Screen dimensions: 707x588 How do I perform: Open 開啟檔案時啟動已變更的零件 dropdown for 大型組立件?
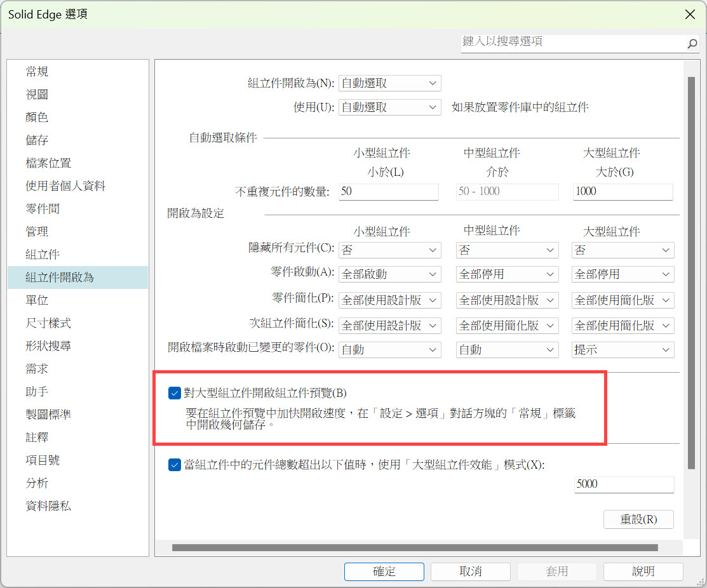click(x=623, y=350)
